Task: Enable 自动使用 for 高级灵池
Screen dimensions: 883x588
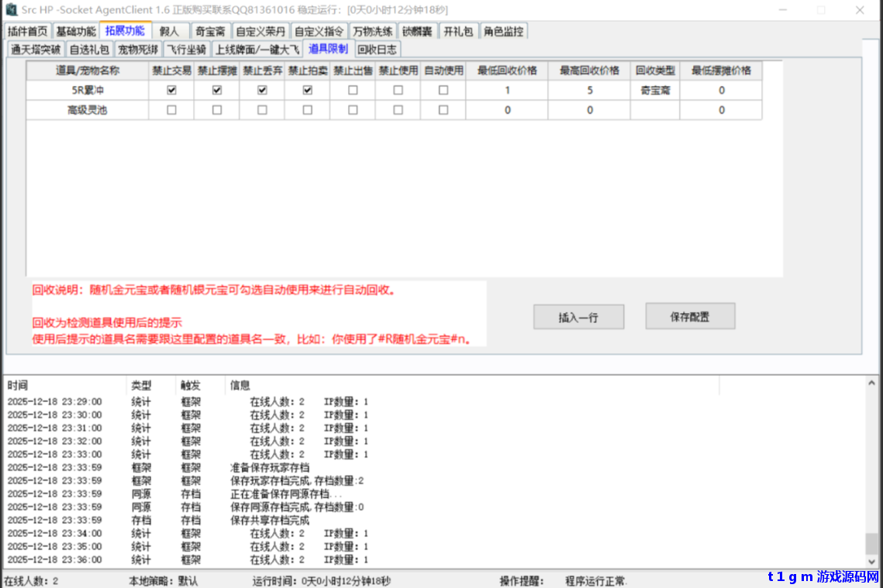Action: coord(443,109)
